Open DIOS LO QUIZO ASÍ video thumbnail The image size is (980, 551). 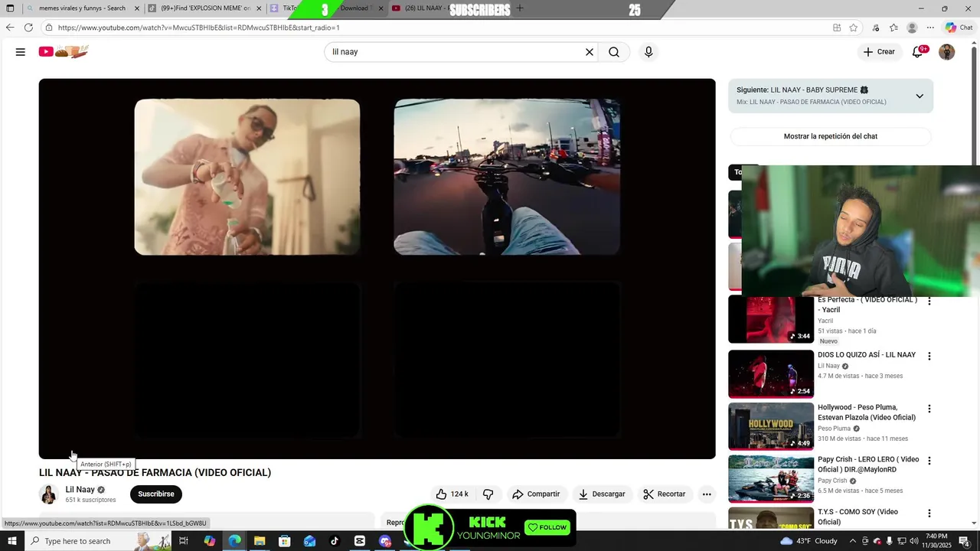tap(771, 374)
